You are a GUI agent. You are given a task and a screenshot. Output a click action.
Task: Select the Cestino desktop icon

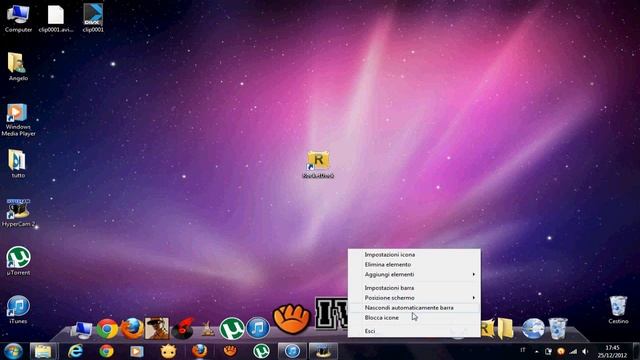point(618,309)
